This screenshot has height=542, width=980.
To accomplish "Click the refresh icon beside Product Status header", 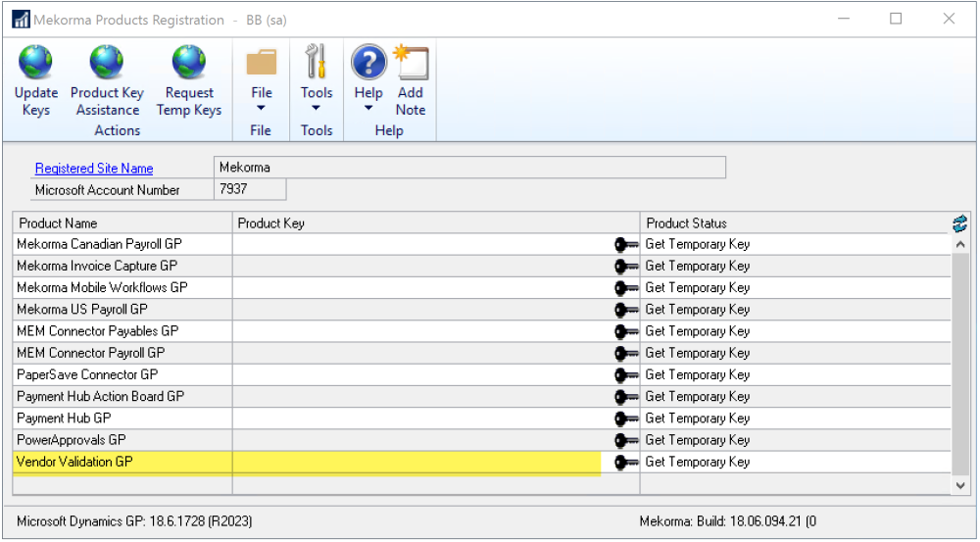I will tap(960, 223).
